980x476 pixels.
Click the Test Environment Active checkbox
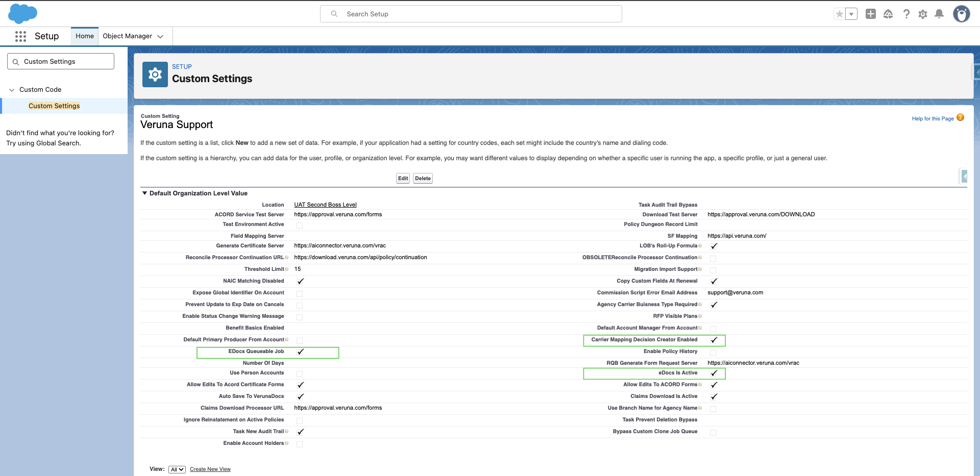[x=300, y=225]
